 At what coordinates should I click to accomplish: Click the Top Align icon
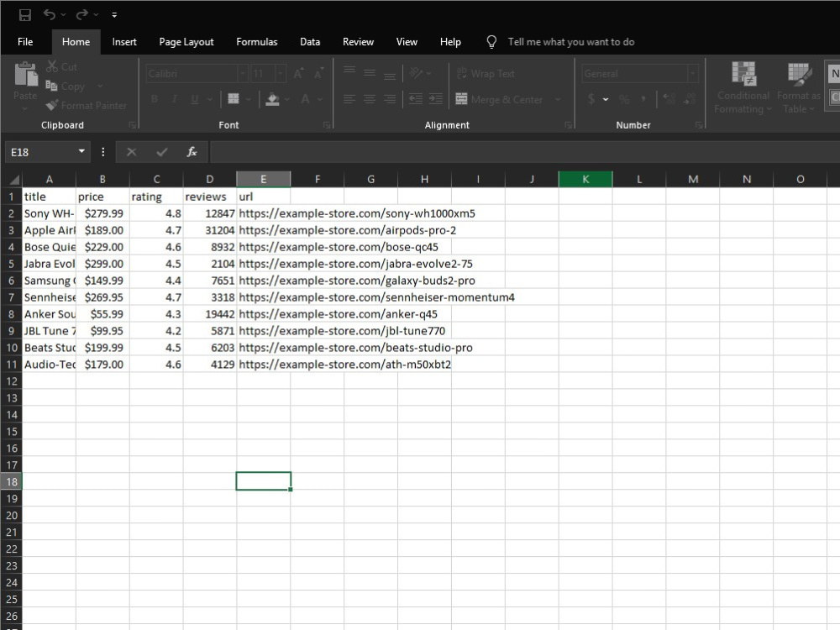349,71
